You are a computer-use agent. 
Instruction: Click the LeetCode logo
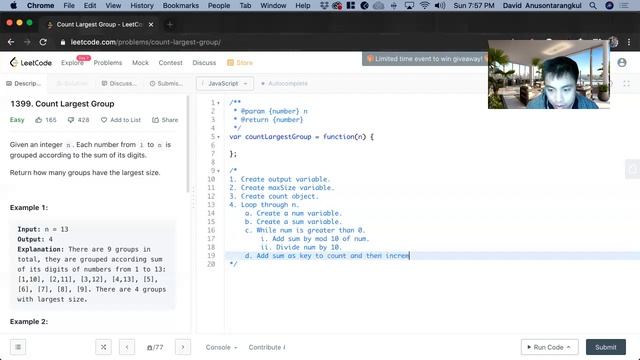pos(31,62)
